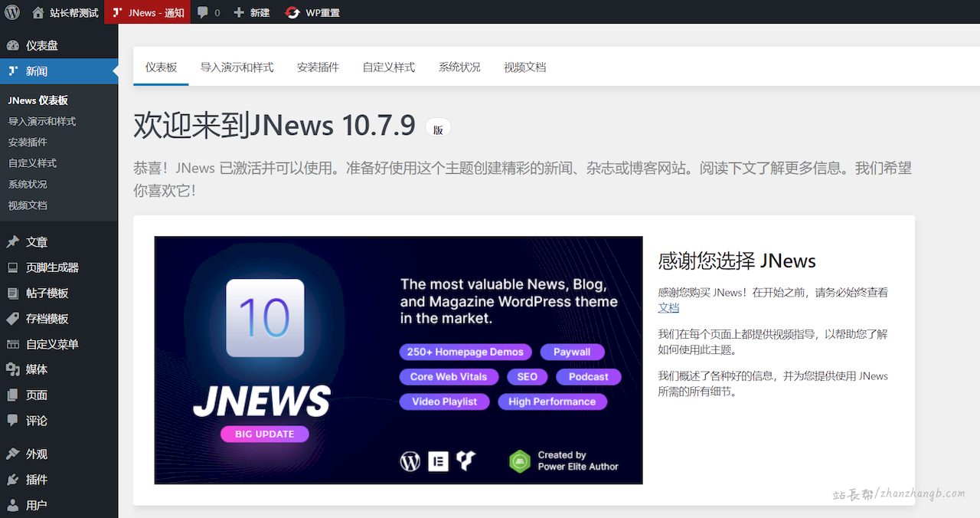Click the person icon for 用户
Viewport: 980px width, 518px height.
coord(13,505)
